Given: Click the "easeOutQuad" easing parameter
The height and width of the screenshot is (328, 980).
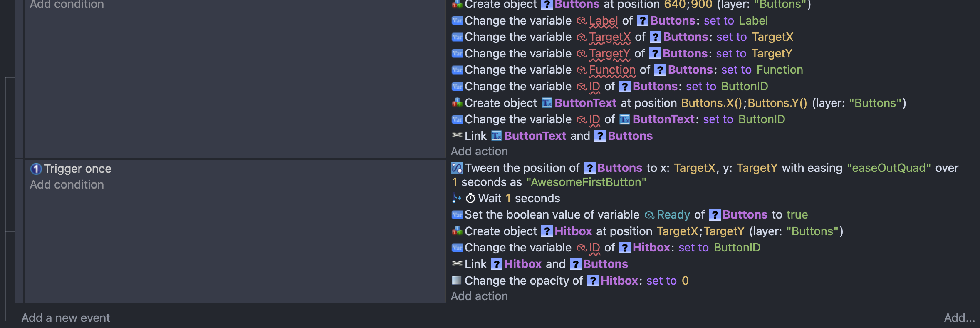Looking at the screenshot, I should point(889,168).
